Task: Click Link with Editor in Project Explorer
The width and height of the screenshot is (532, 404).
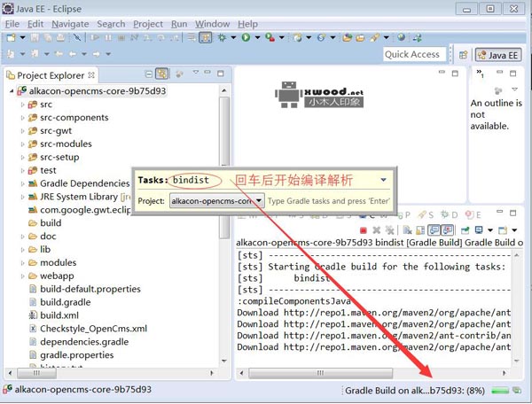Action: [162, 75]
